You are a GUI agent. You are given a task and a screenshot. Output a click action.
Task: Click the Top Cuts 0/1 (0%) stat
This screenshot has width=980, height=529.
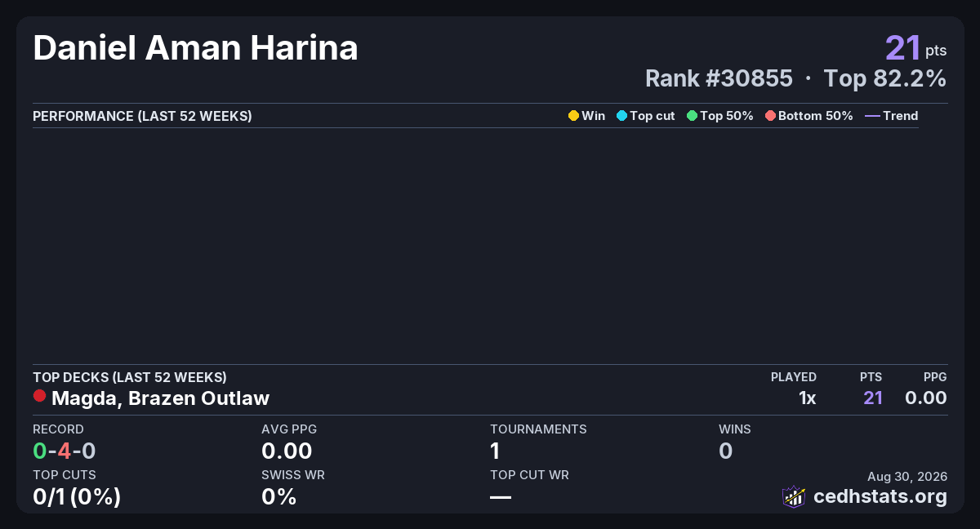click(x=77, y=496)
